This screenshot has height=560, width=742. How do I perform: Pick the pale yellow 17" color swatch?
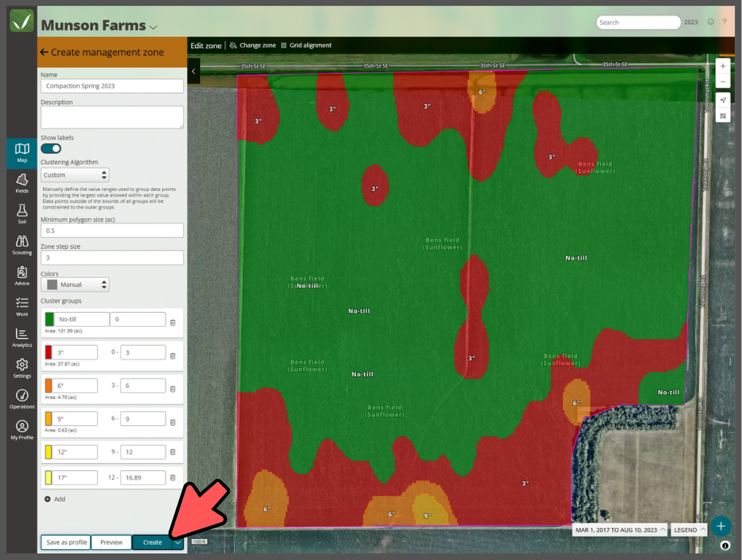[48, 477]
